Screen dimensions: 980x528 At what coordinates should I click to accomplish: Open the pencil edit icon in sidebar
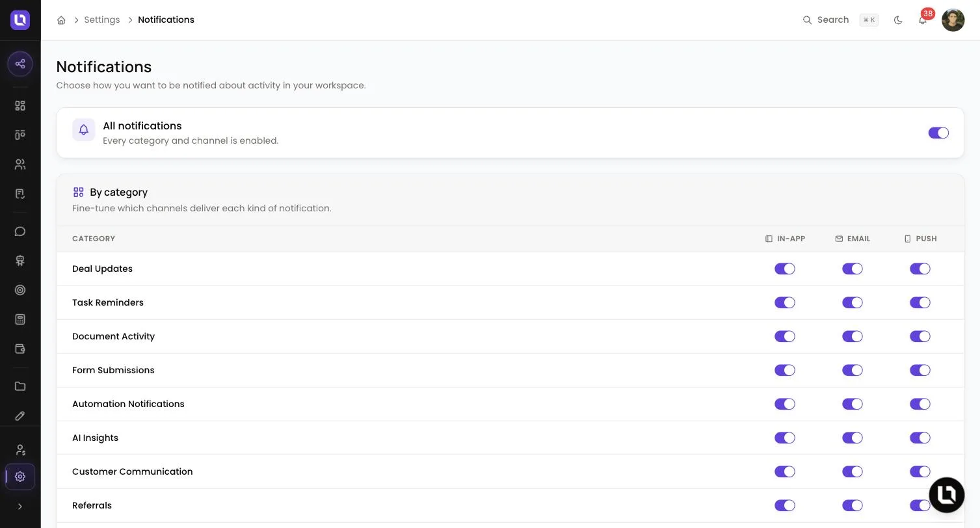[20, 416]
